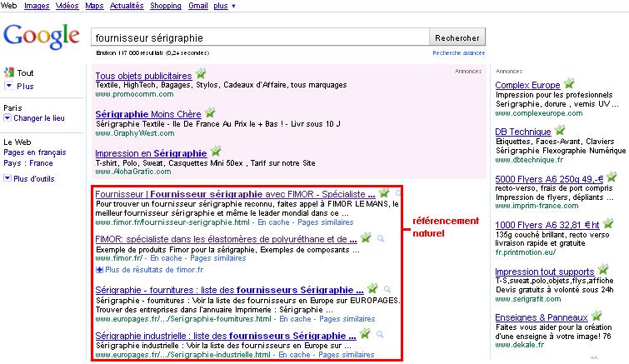Open Recherche avancée link
The width and height of the screenshot is (629, 364).
click(x=458, y=53)
